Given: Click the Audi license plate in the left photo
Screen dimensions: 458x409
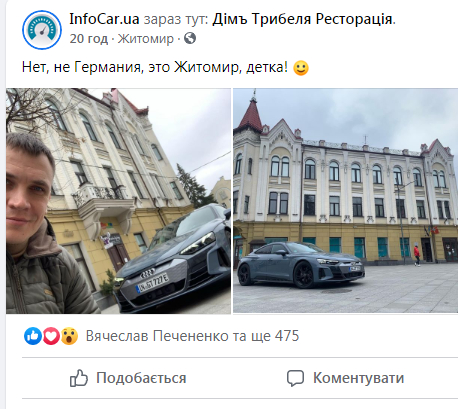Looking at the screenshot, I should (152, 283).
